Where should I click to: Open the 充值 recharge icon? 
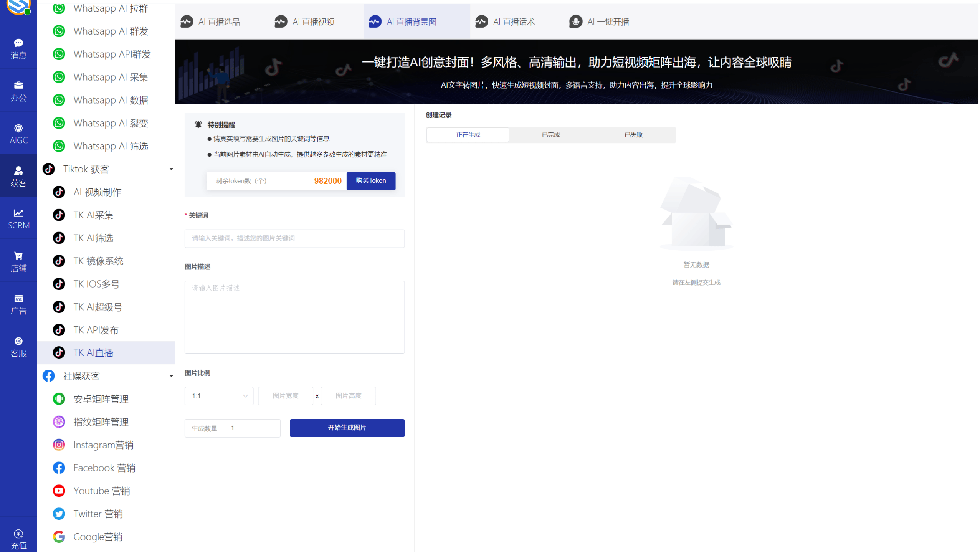pos(18,538)
